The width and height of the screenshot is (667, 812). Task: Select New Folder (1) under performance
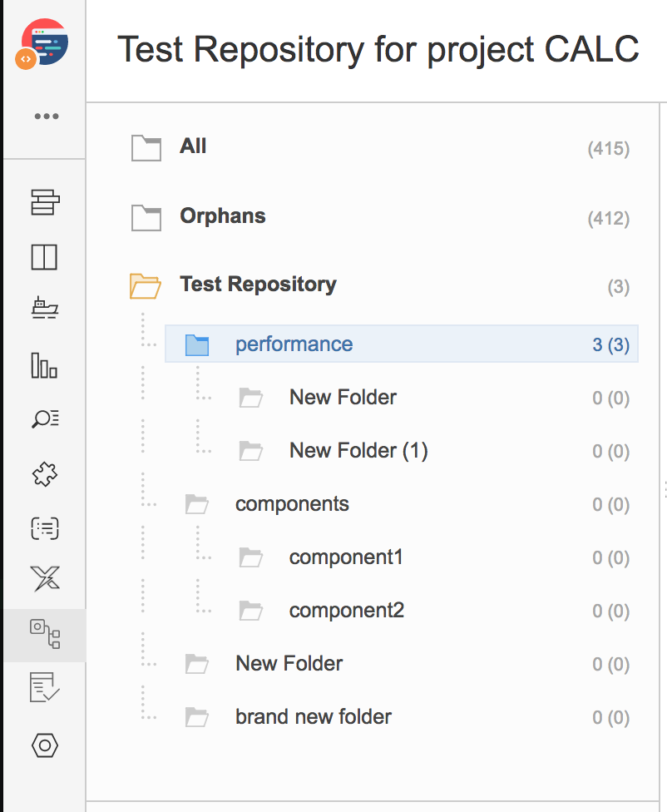pyautogui.click(x=358, y=451)
